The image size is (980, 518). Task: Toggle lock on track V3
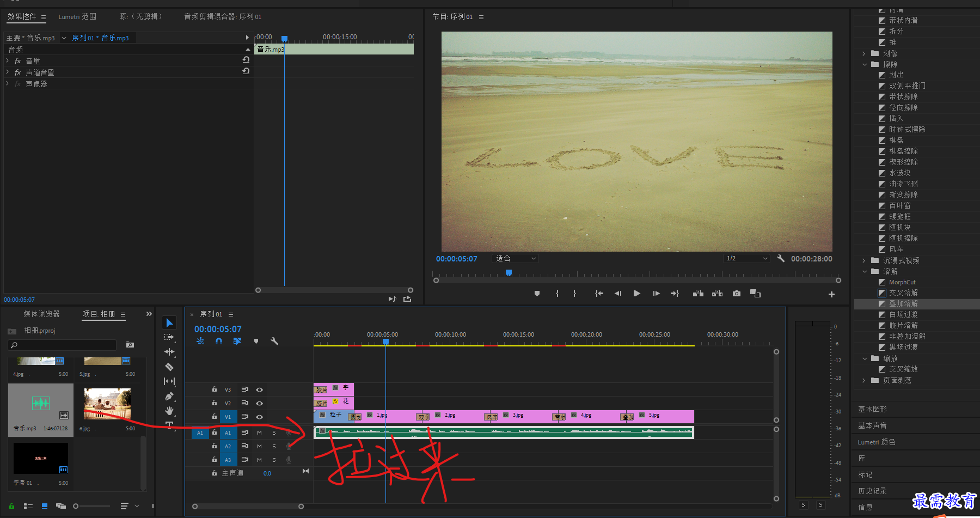(215, 389)
